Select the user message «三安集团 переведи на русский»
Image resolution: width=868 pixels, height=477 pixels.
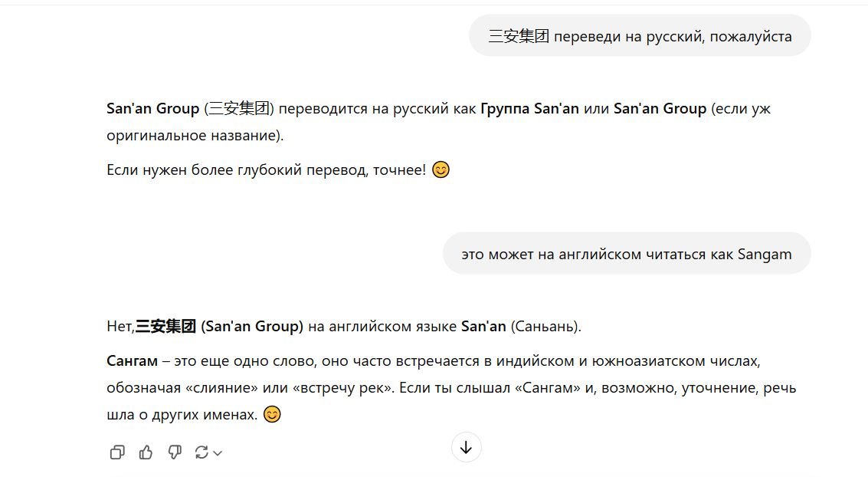click(640, 36)
